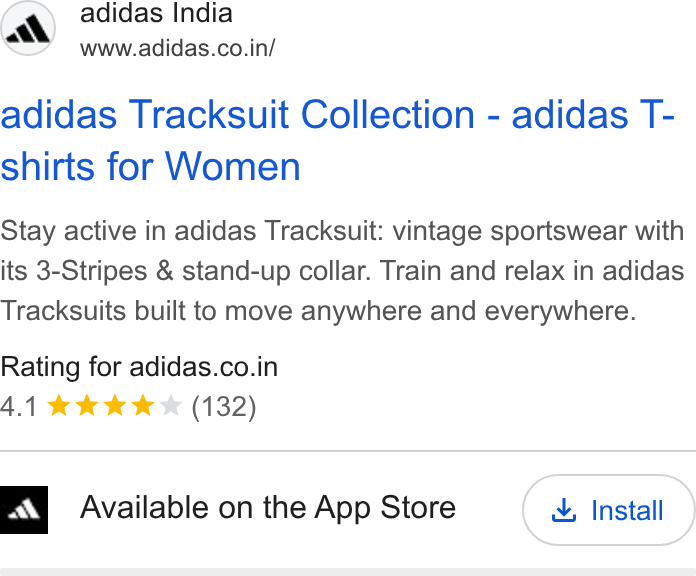Click the 4.1 rating number
This screenshot has height=576, width=696.
click(18, 406)
